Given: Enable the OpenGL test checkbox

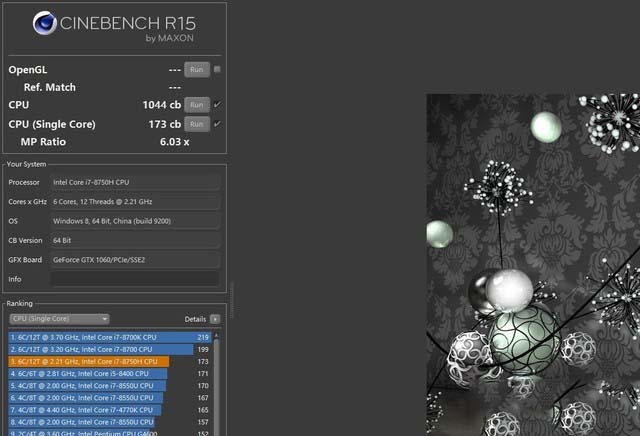Looking at the screenshot, I should tap(217, 70).
